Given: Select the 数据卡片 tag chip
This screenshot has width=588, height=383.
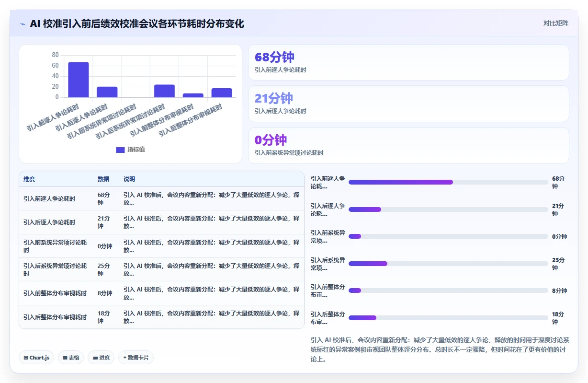Looking at the screenshot, I should (x=136, y=358).
